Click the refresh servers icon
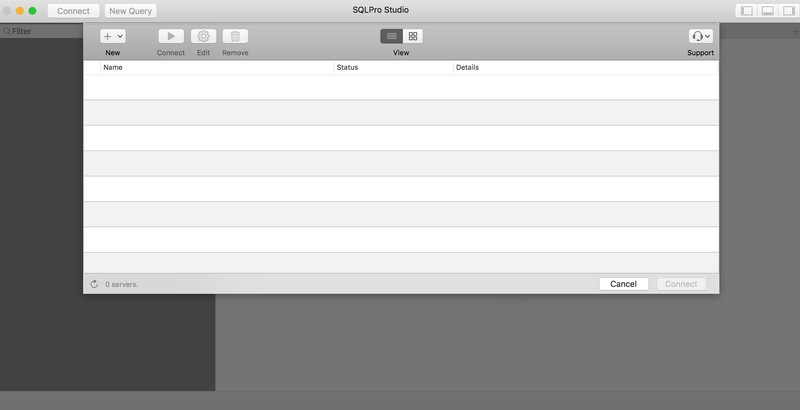The height and width of the screenshot is (410, 800). pyautogui.click(x=94, y=284)
